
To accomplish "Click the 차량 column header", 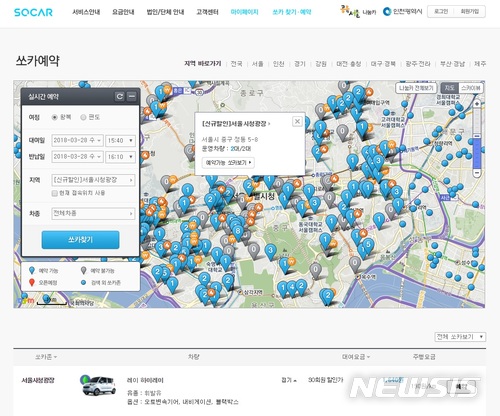I will (x=194, y=357).
